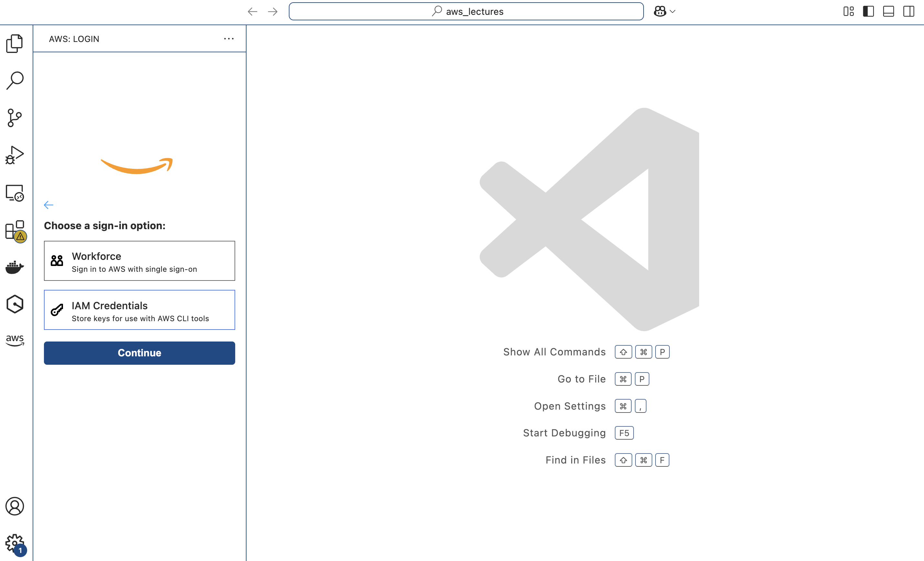Open the Docker whale view

pos(15,267)
